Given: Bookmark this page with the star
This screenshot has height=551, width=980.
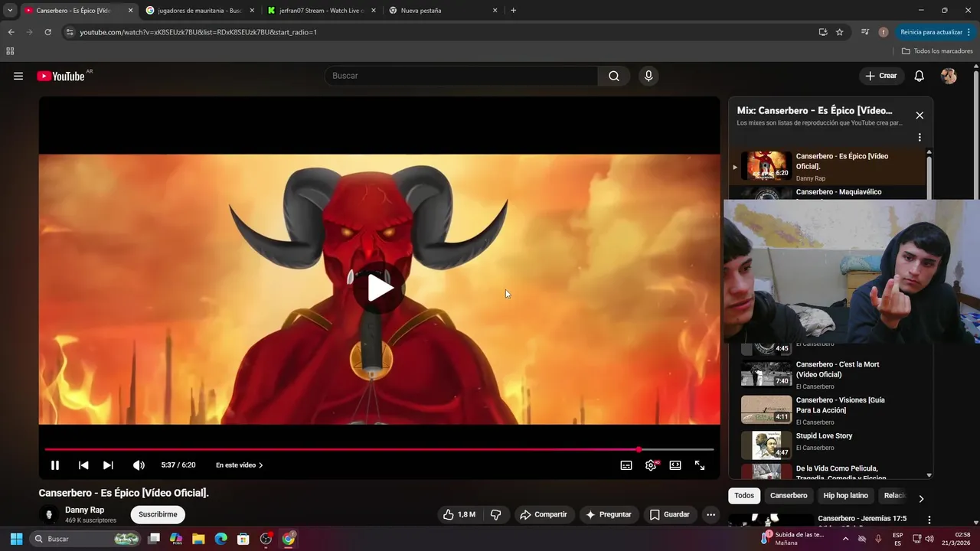Looking at the screenshot, I should (840, 32).
